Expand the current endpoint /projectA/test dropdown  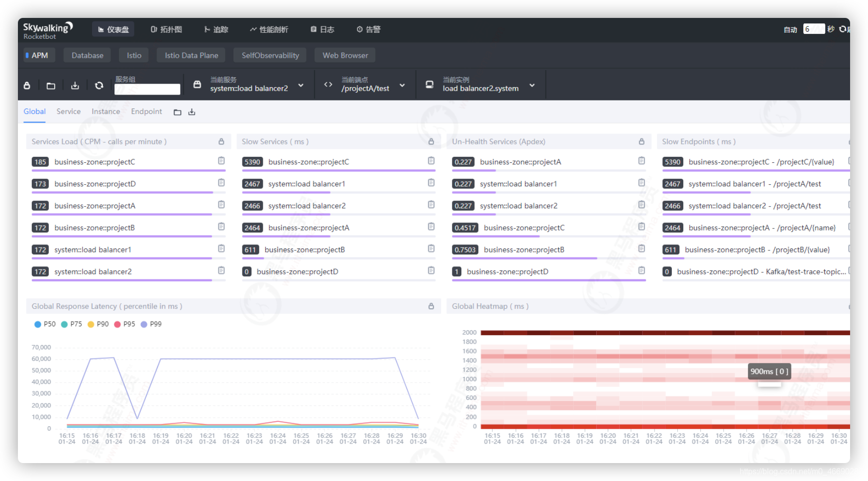click(402, 85)
